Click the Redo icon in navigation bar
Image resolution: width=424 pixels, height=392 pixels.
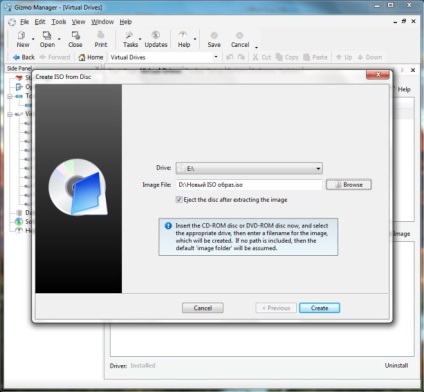[x=241, y=57]
